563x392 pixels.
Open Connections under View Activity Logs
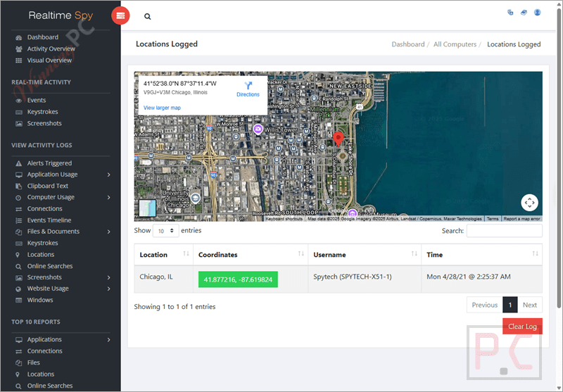tap(44, 209)
